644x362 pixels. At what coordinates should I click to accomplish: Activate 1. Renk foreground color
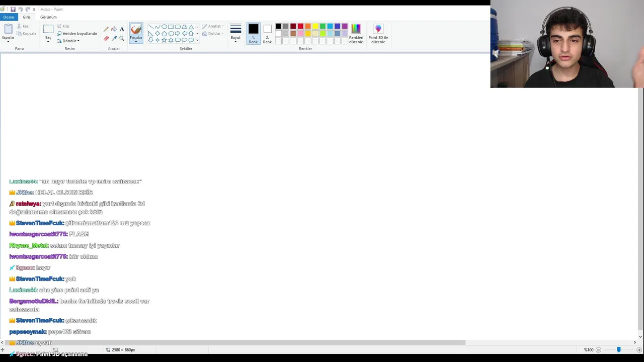click(253, 34)
